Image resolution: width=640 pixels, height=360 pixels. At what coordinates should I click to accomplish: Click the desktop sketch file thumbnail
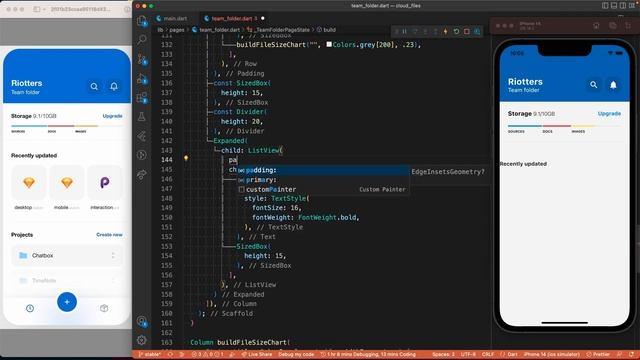(x=29, y=182)
